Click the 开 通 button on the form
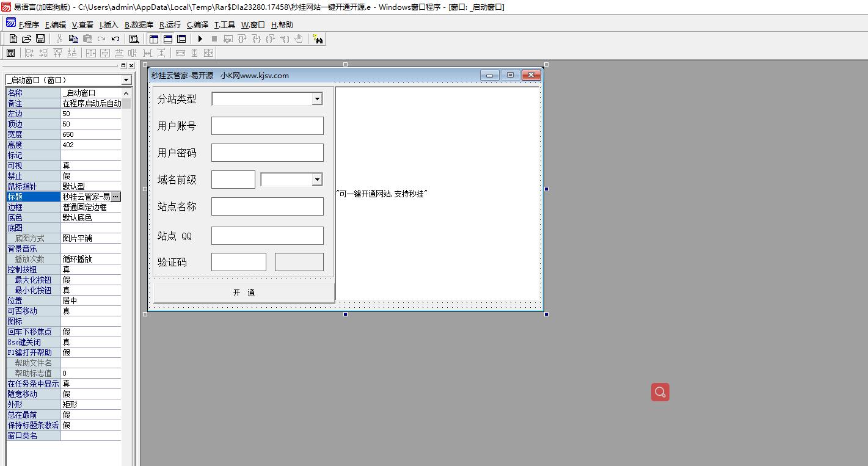 click(244, 293)
